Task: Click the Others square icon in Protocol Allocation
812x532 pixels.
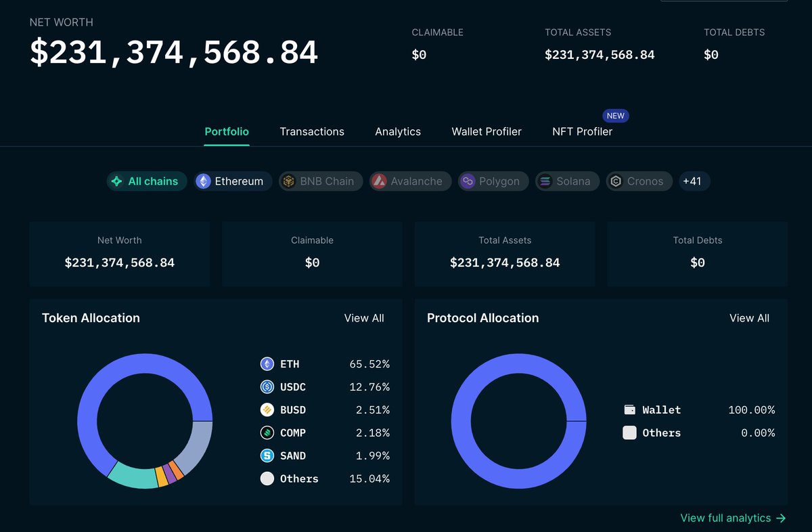Action: (x=629, y=433)
